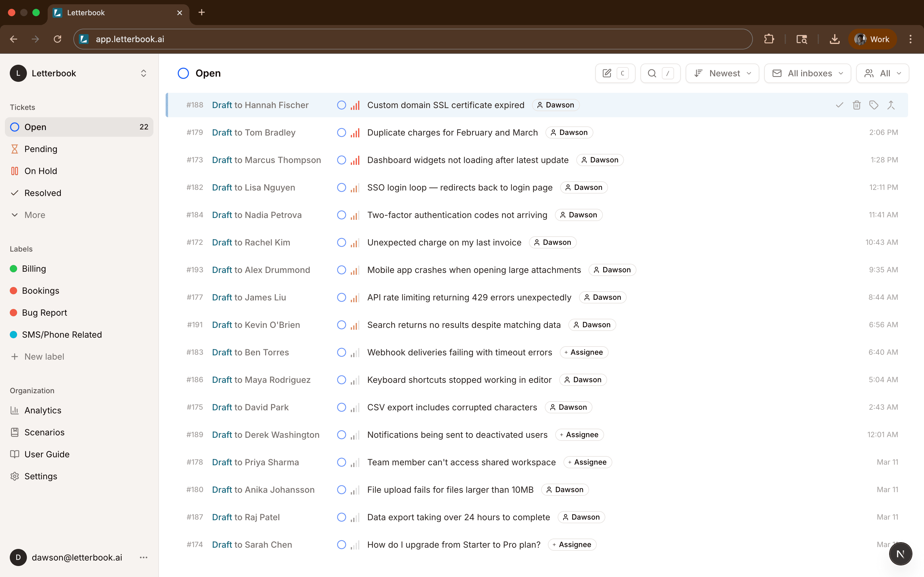Click the tag label icon on ticket #188

874,105
